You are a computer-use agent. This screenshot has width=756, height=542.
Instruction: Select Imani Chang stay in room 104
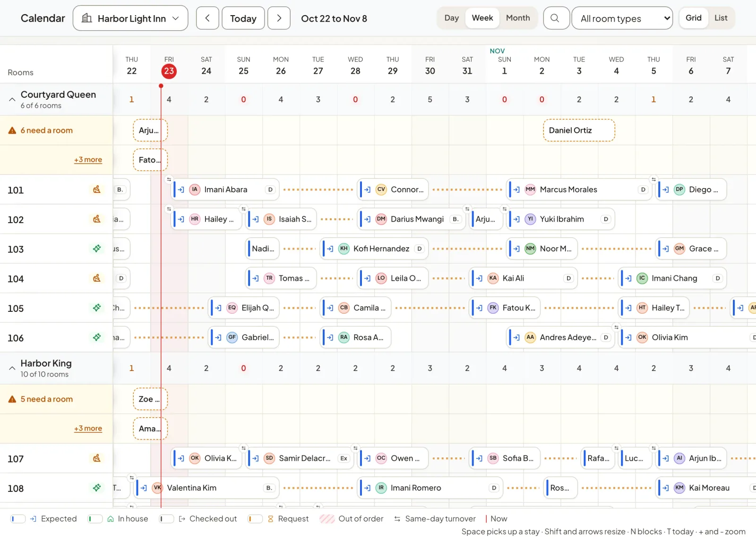point(672,278)
